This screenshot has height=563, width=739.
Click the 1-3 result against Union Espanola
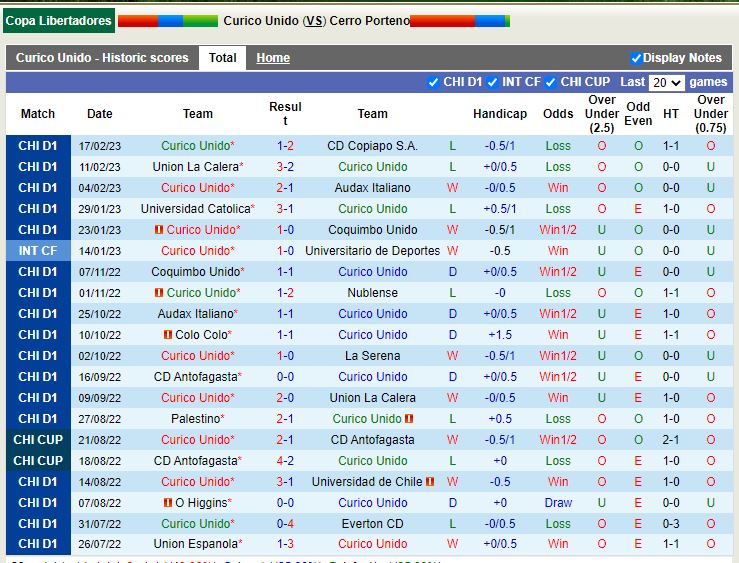point(285,544)
